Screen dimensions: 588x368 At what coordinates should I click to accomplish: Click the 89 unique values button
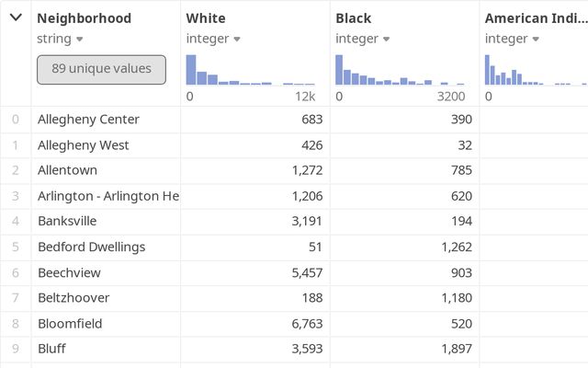coord(101,69)
